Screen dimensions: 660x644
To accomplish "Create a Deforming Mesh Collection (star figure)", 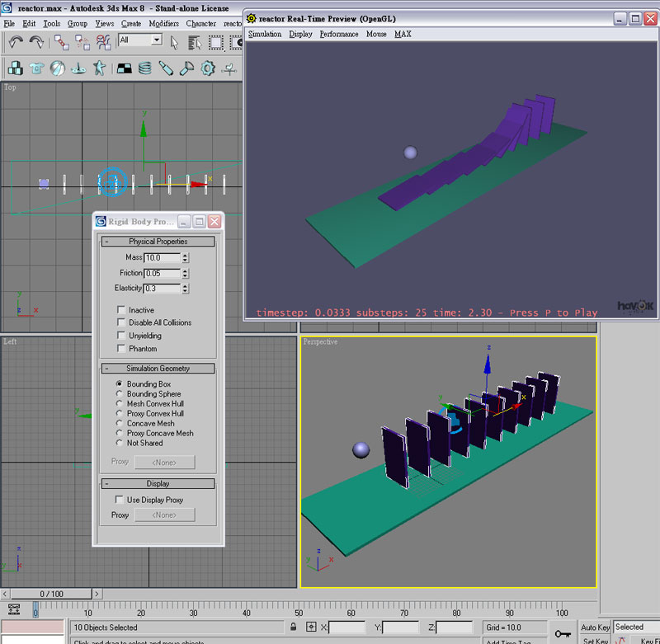I will point(99,68).
